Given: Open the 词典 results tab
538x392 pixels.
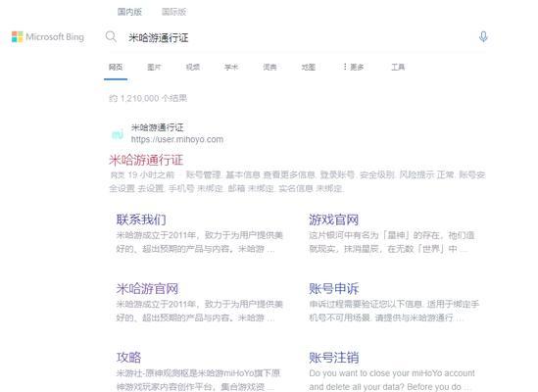Looking at the screenshot, I should pyautogui.click(x=269, y=68).
